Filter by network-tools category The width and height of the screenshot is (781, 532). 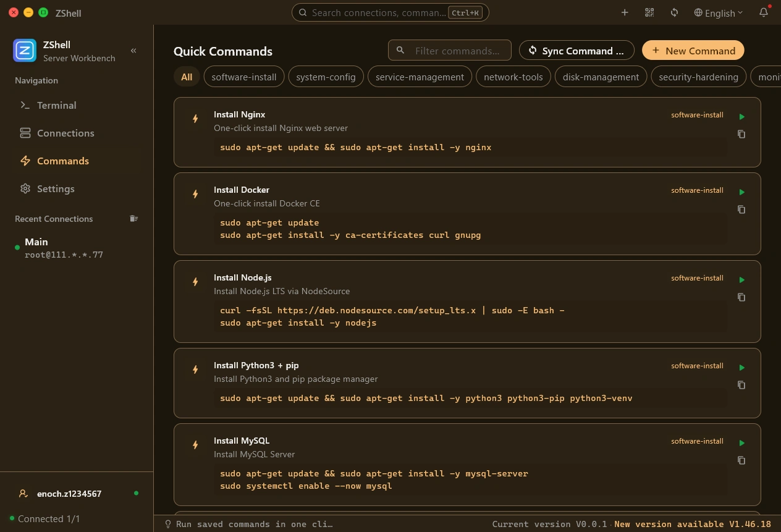click(513, 77)
